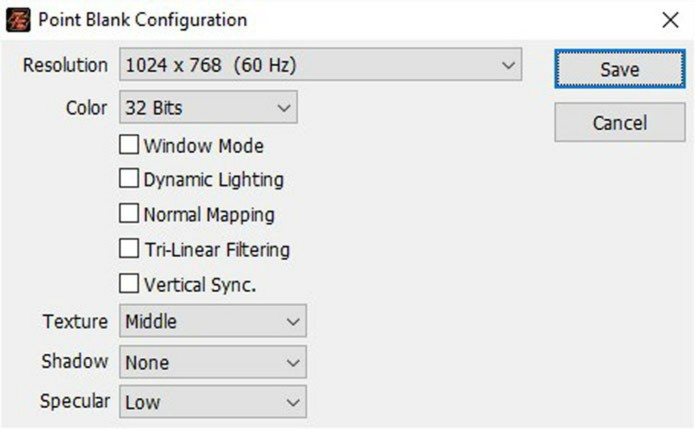Click the Point Blank Configuration title text

coord(143,20)
